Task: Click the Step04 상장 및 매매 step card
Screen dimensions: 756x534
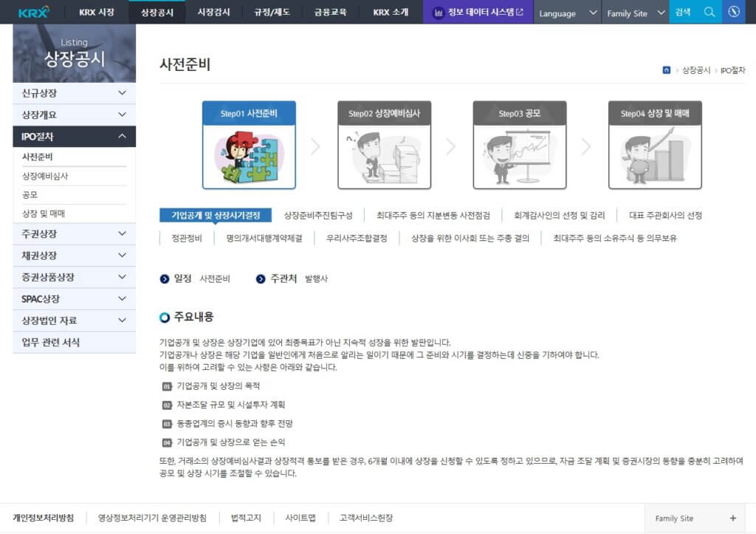Action: pos(655,144)
